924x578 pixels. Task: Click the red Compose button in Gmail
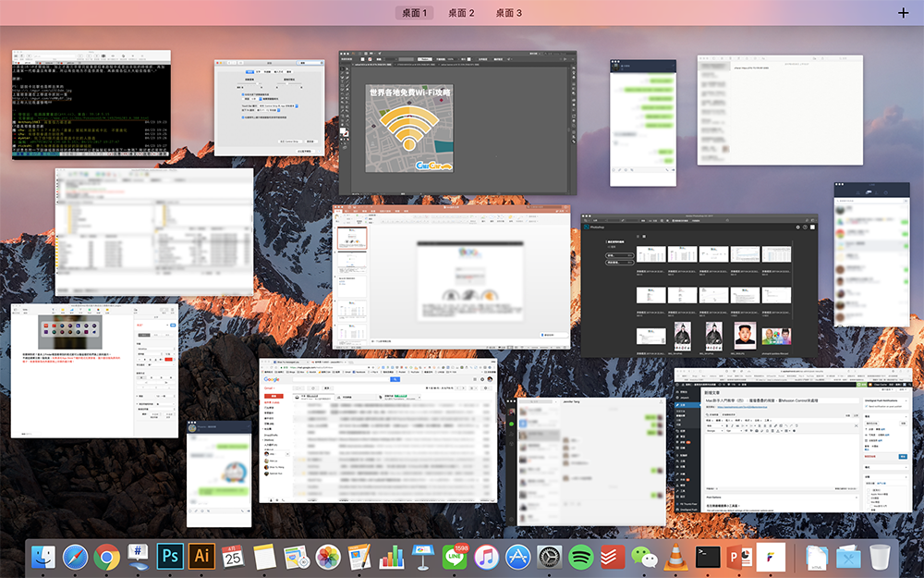click(274, 396)
